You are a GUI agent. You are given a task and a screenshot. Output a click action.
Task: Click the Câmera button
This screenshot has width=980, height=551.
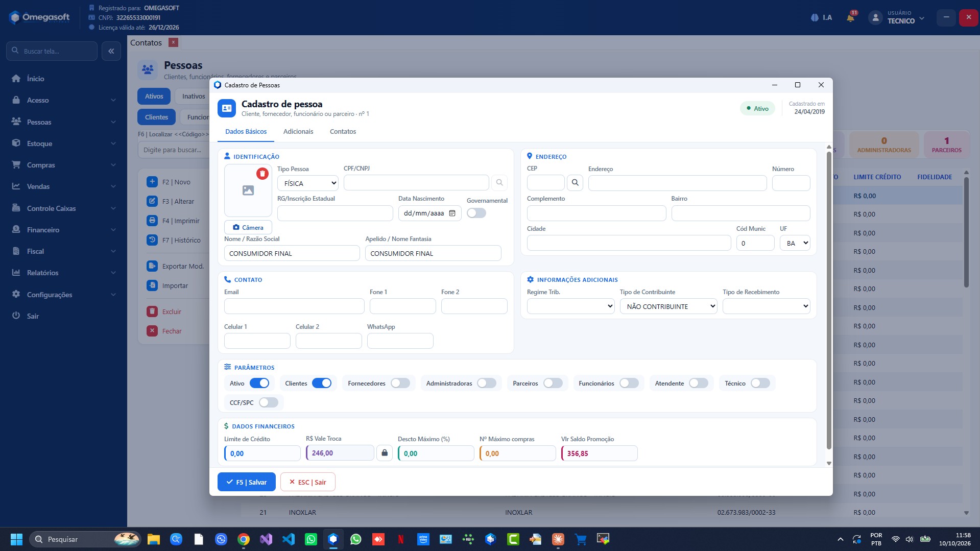(248, 227)
